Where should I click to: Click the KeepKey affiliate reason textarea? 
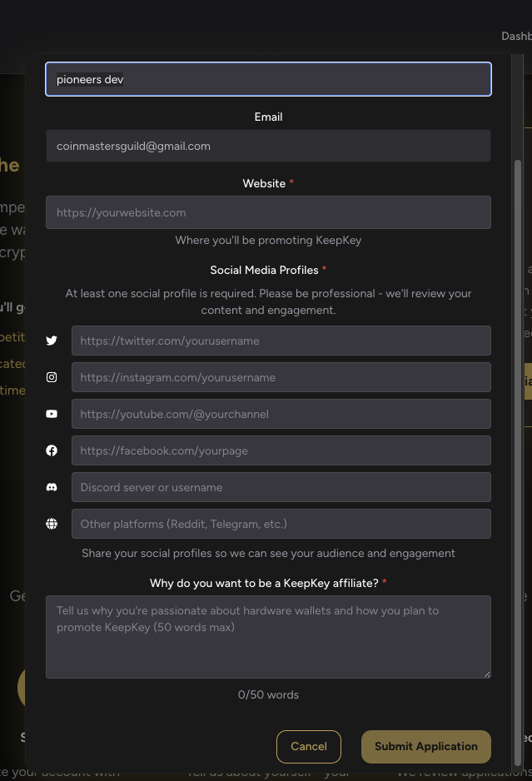tap(268, 636)
